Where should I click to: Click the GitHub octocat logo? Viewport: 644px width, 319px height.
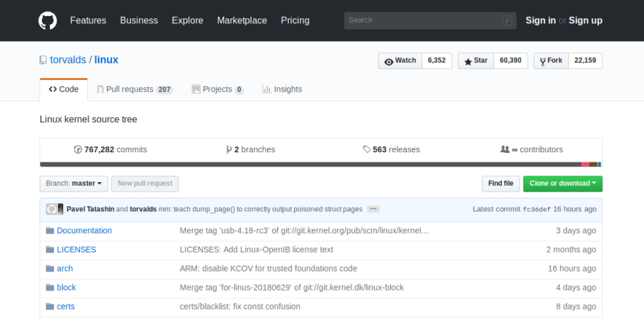tap(48, 20)
